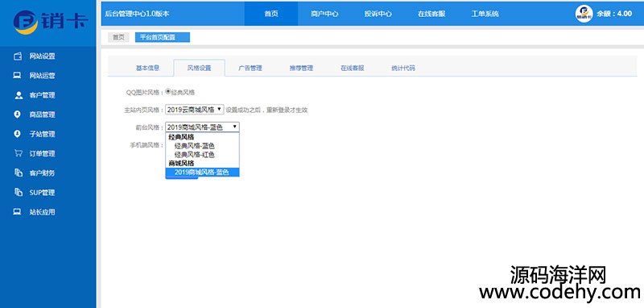Switch to the 风格设置 tab
Screen dimensions: 644x308
[x=199, y=69]
